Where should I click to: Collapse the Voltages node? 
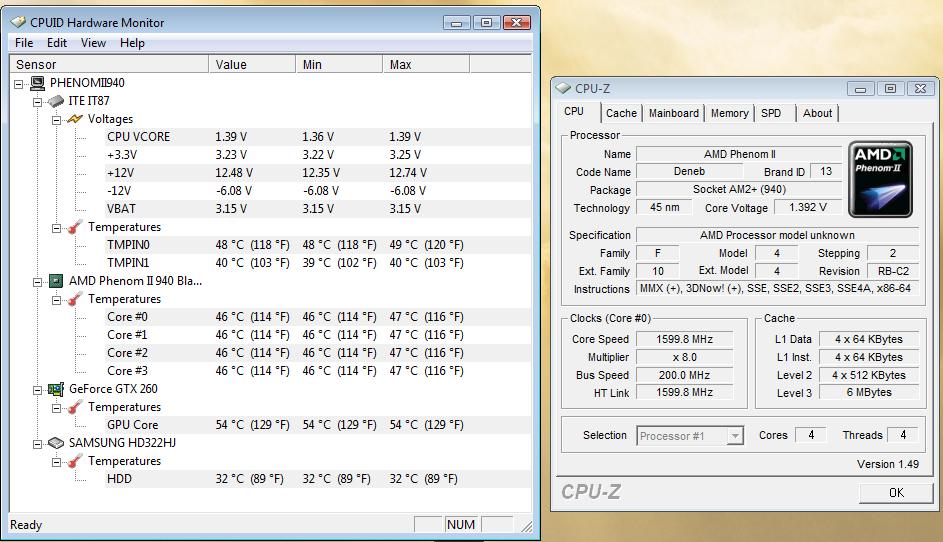coord(57,120)
